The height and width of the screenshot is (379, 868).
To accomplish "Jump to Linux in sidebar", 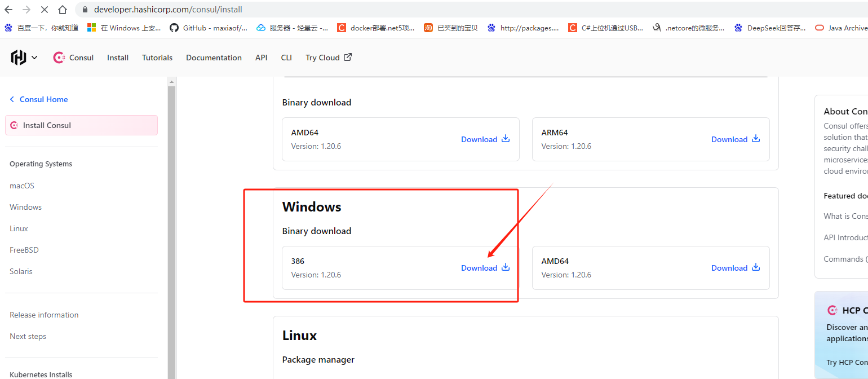I will point(19,228).
